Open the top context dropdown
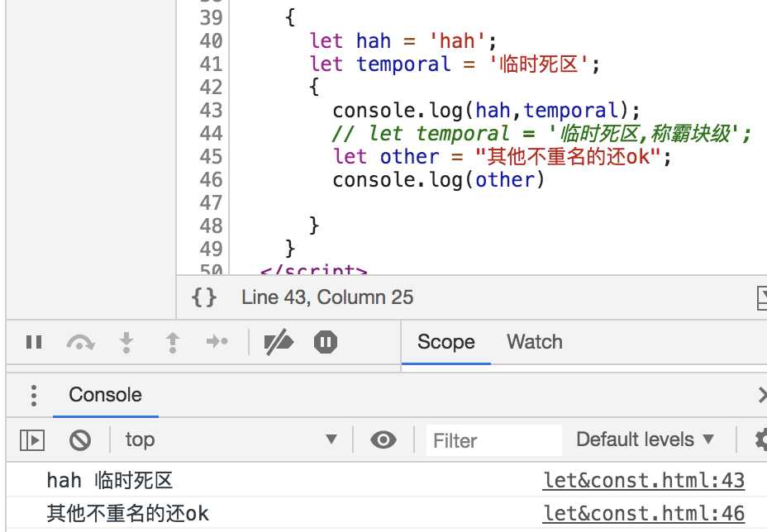The width and height of the screenshot is (767, 532). point(231,439)
